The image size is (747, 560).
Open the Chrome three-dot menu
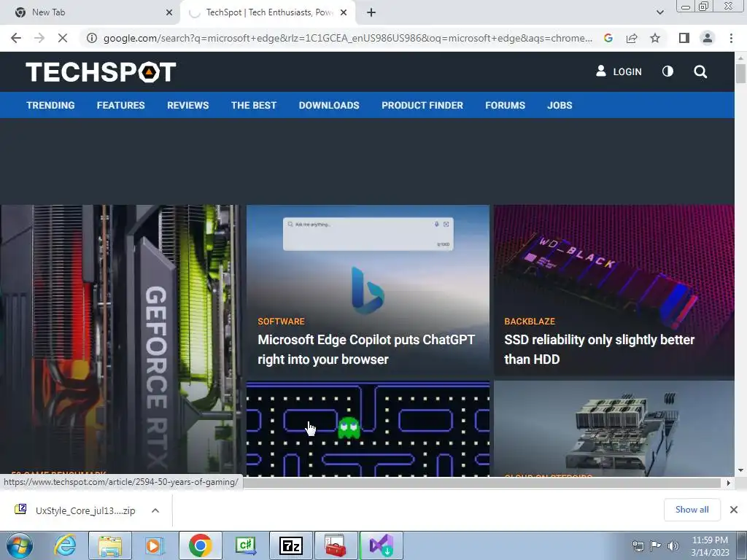pyautogui.click(x=731, y=38)
